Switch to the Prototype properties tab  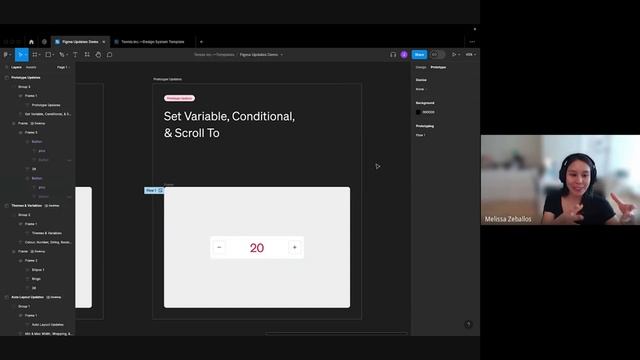tap(438, 67)
